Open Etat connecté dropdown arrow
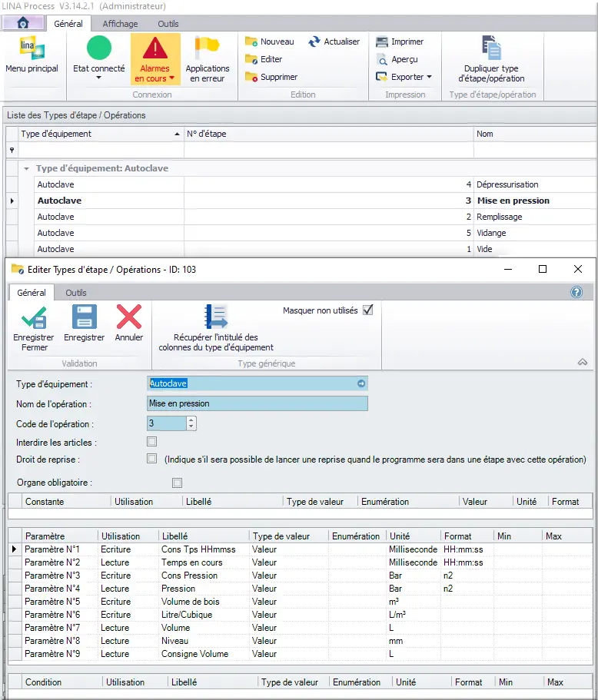This screenshot has height=700, width=598. coord(98,78)
